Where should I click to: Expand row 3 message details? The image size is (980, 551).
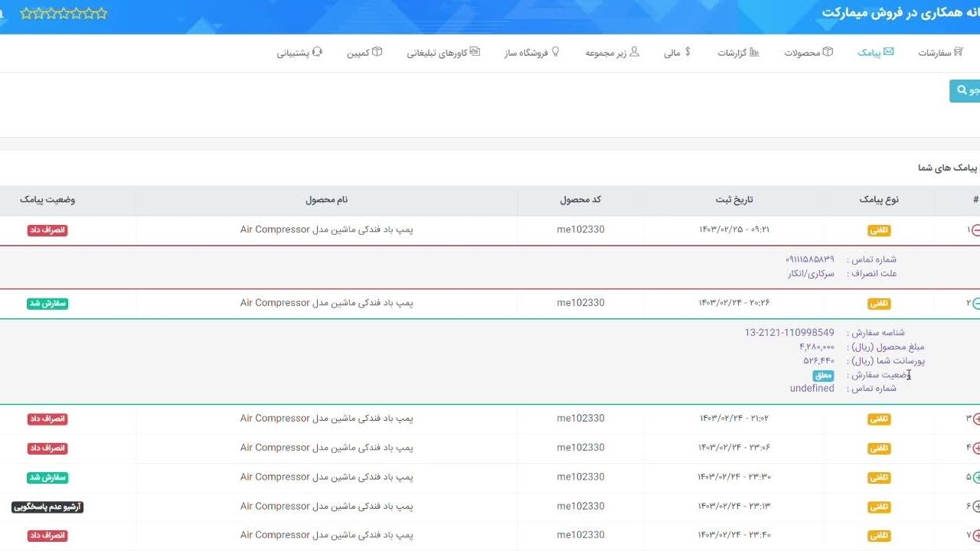click(975, 419)
